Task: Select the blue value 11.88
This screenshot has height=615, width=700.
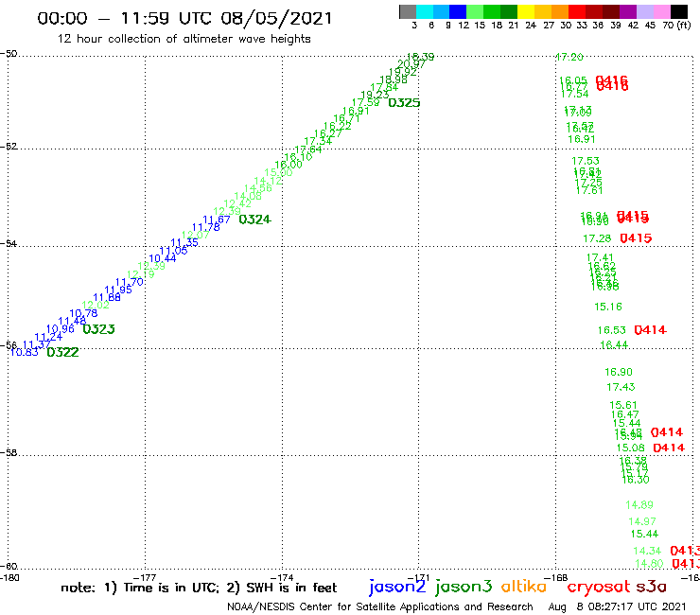Action: click(107, 297)
